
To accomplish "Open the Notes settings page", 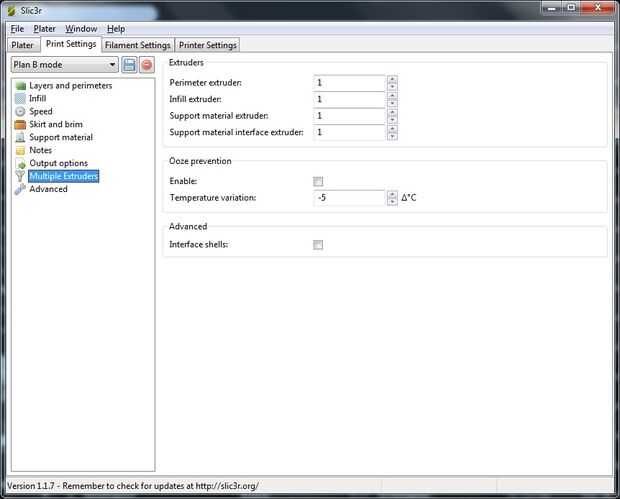I will [x=40, y=150].
